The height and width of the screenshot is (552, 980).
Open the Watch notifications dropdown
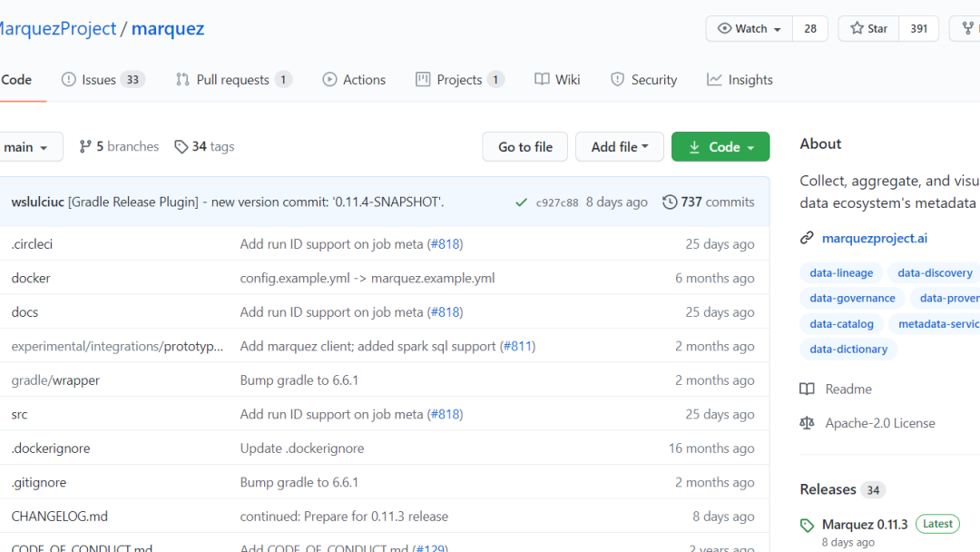coord(750,29)
